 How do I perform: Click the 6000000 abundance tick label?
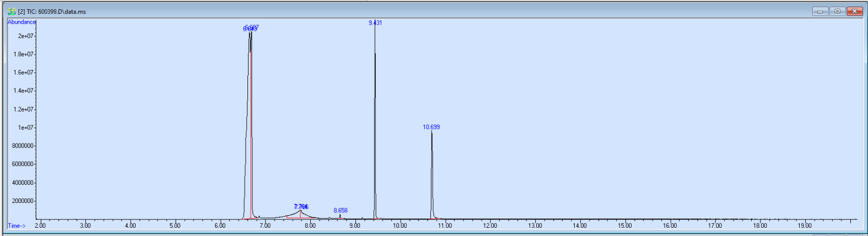point(23,164)
